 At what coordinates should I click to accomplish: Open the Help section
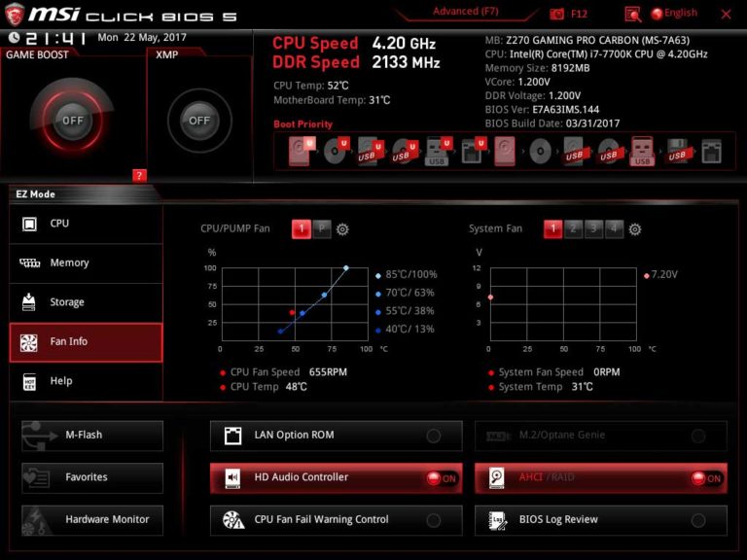86,381
